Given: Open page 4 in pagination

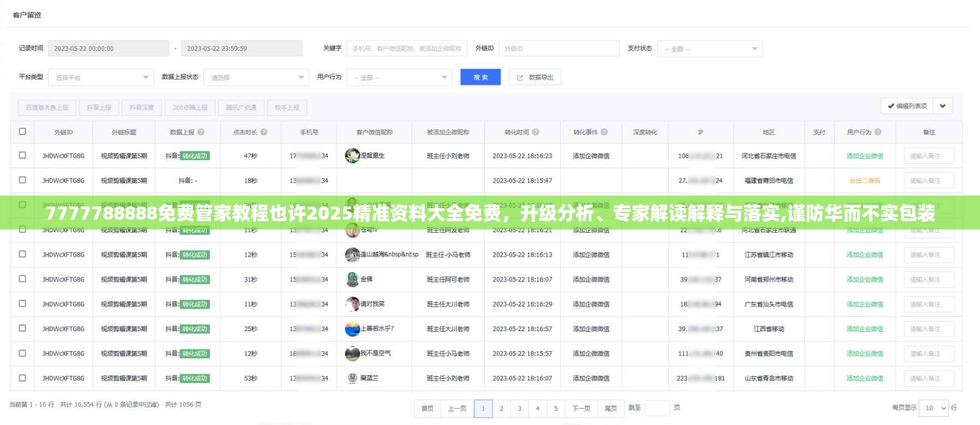Looking at the screenshot, I should 538,408.
